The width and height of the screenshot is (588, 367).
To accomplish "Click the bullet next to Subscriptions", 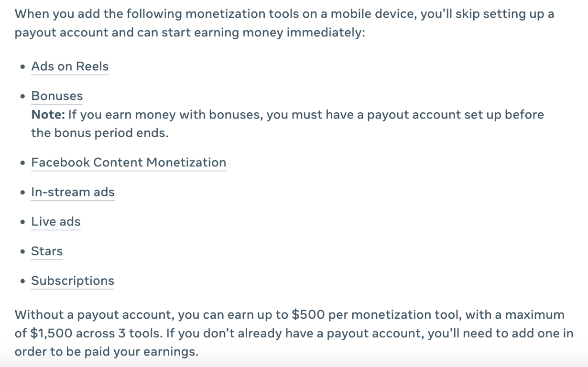I will point(23,282).
